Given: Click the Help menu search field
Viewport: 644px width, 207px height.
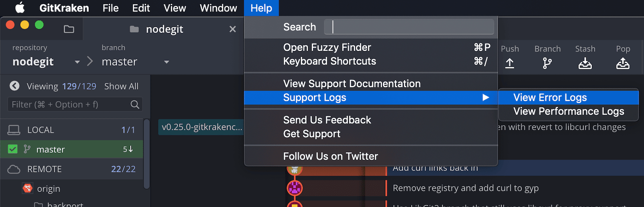Looking at the screenshot, I should (x=409, y=27).
